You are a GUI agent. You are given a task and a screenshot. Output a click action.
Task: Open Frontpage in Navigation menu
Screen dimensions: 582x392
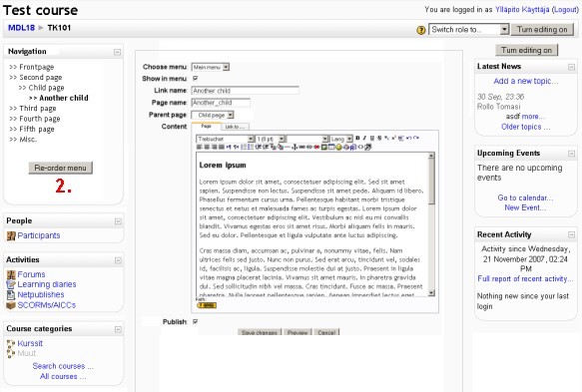[x=36, y=67]
